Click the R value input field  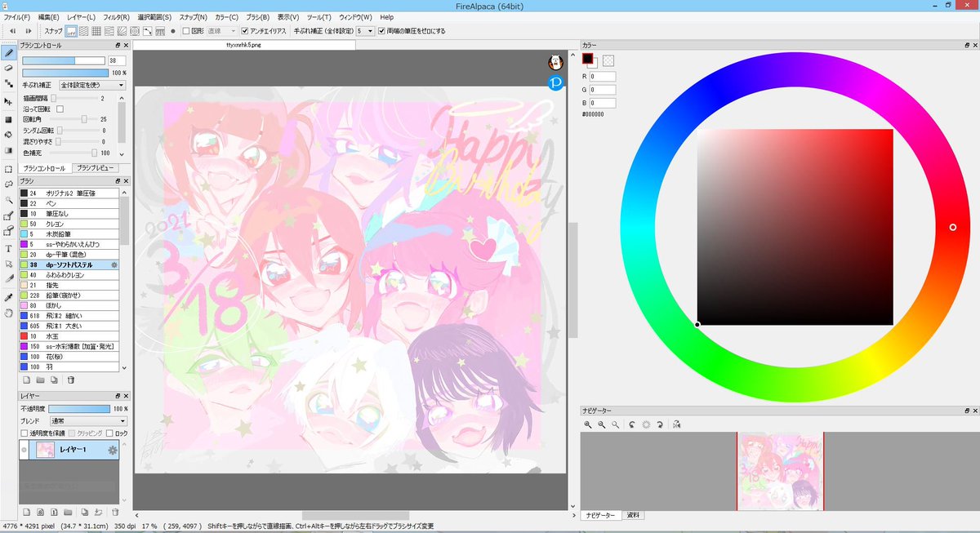coord(603,77)
